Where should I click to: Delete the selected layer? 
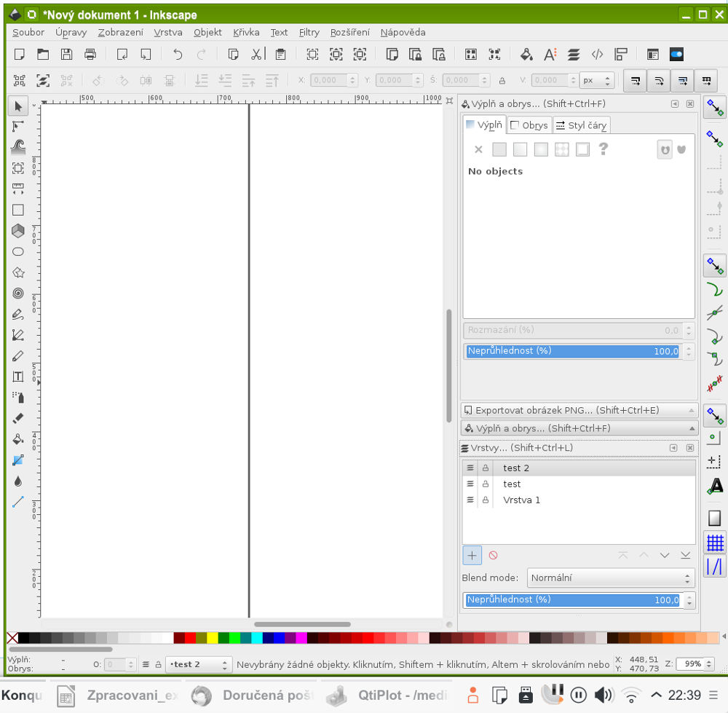tap(494, 555)
